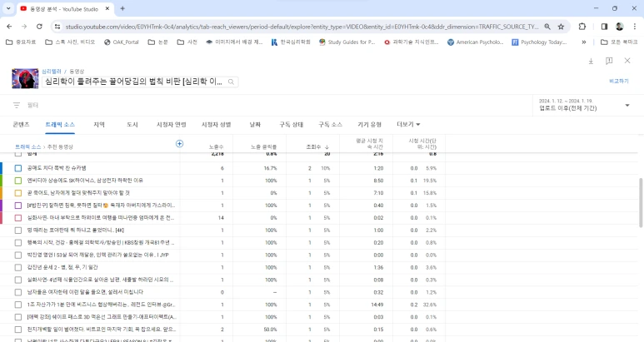Tick the blue checkbox for 슈카월드 row

(x=18, y=168)
